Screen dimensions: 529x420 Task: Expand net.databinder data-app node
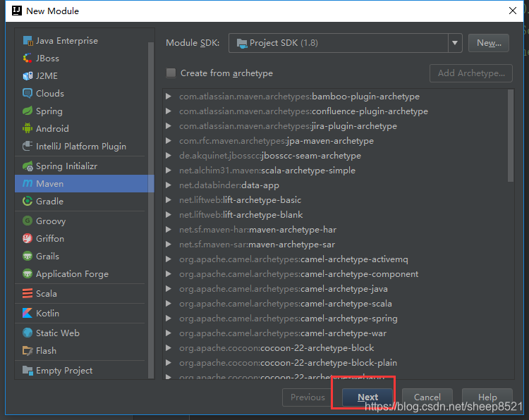(x=169, y=185)
